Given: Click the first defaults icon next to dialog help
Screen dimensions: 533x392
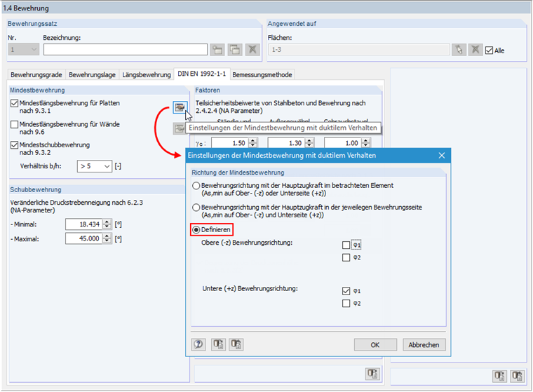Looking at the screenshot, I should (218, 344).
